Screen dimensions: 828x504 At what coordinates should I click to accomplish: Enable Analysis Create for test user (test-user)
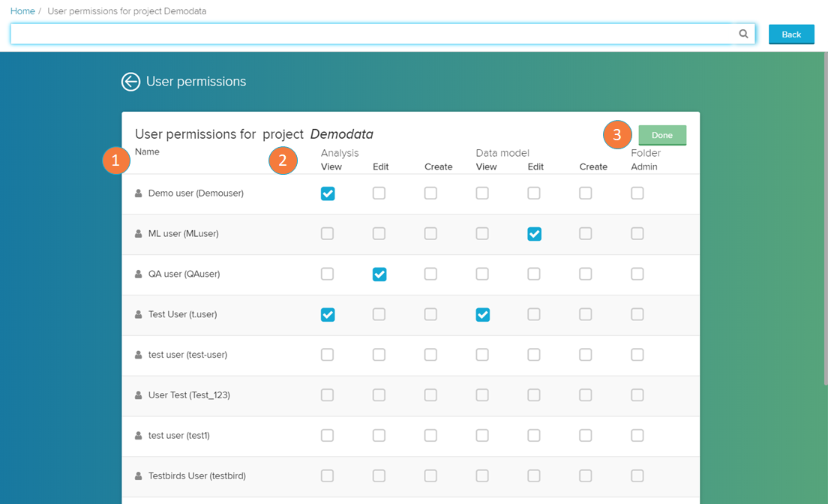click(430, 355)
